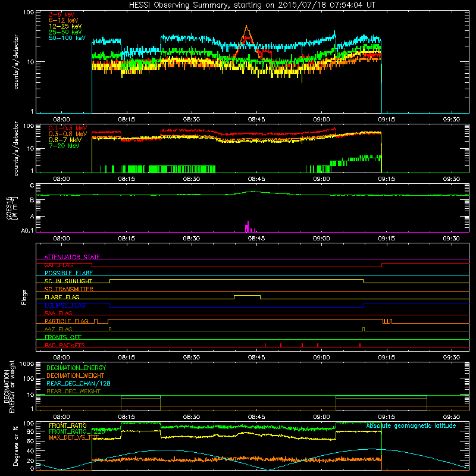This screenshot has width=476, height=476.
Task: Click the REAR_DEC_WEIGHT legend label
Action: [73, 392]
